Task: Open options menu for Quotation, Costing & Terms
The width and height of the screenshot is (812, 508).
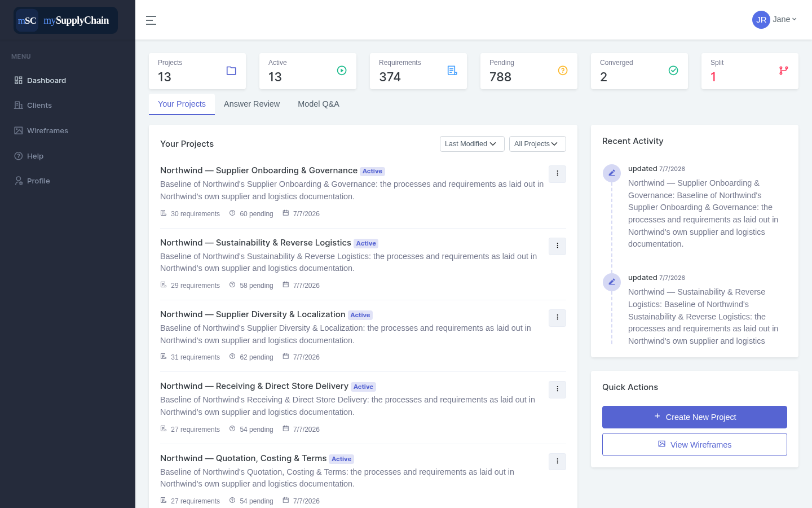Action: click(557, 462)
